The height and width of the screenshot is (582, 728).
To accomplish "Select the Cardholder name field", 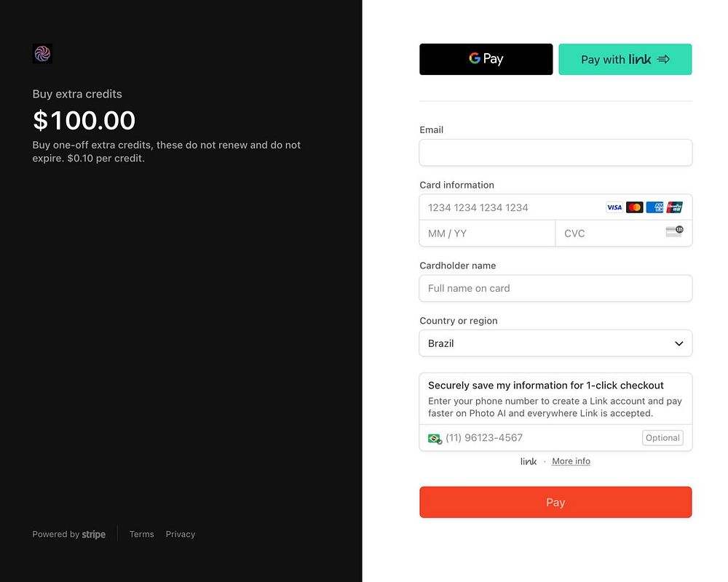I will click(555, 288).
